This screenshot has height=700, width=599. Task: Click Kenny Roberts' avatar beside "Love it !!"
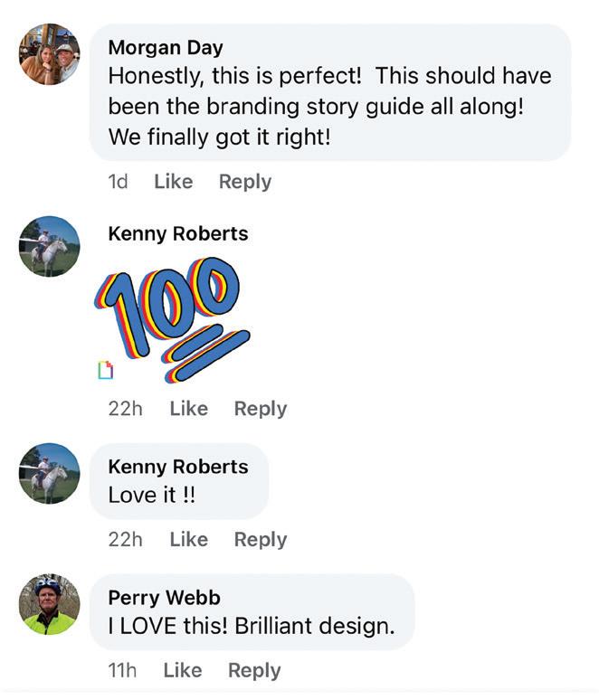50,473
